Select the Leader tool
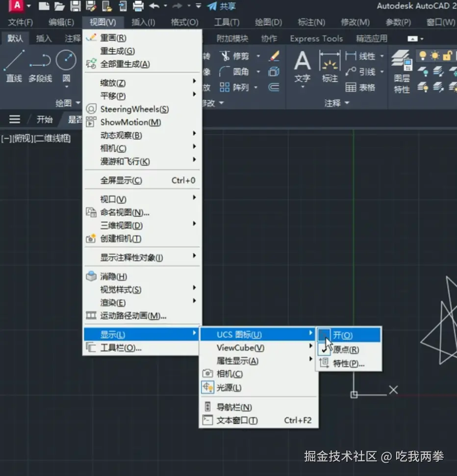Viewport: 457px width, 476px height. click(x=360, y=72)
